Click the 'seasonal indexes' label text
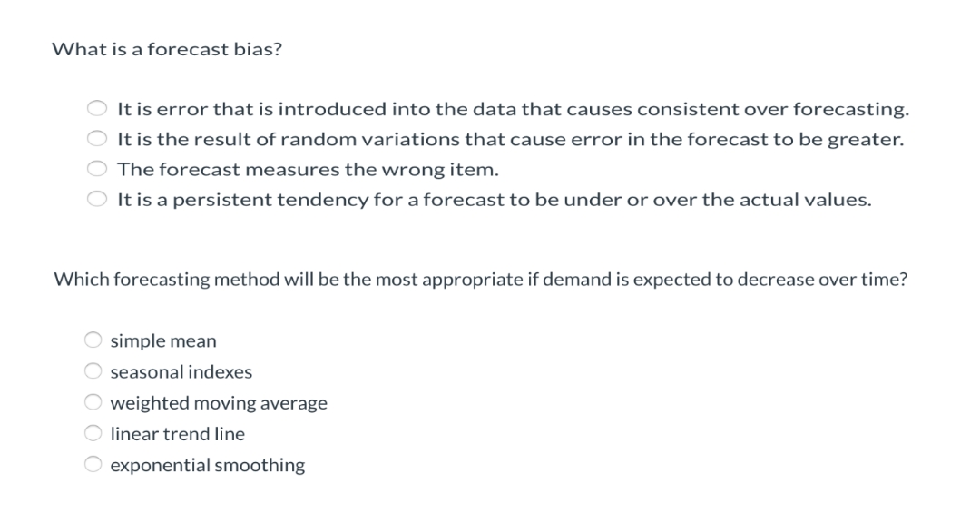Screen dimensions: 980x523 181,371
